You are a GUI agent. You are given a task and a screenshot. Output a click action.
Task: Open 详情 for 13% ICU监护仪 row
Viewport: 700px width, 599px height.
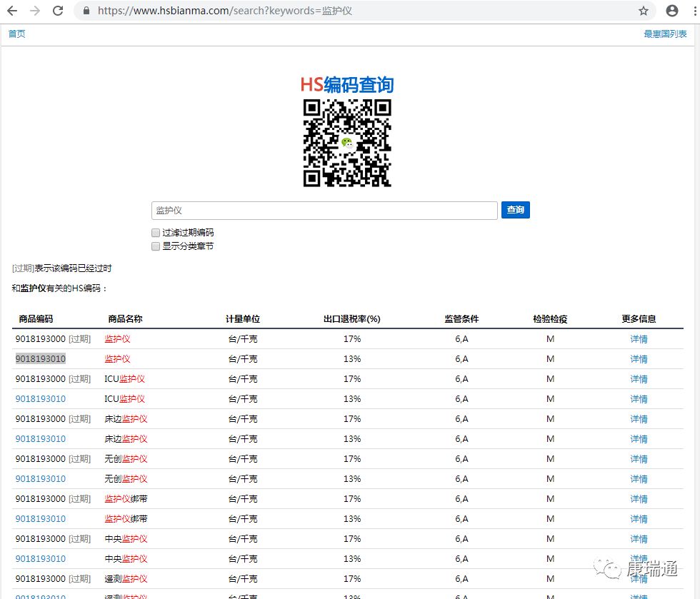pos(639,399)
